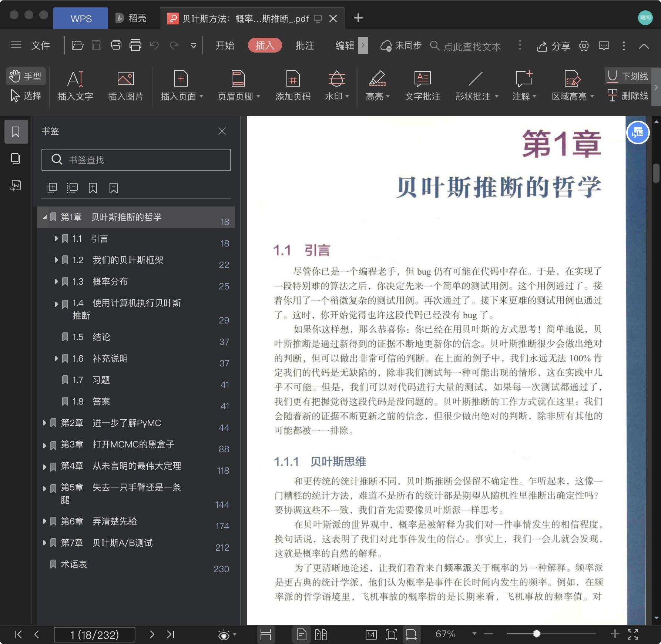
Task: Click the expand all bookmarks icon
Action: (51, 188)
